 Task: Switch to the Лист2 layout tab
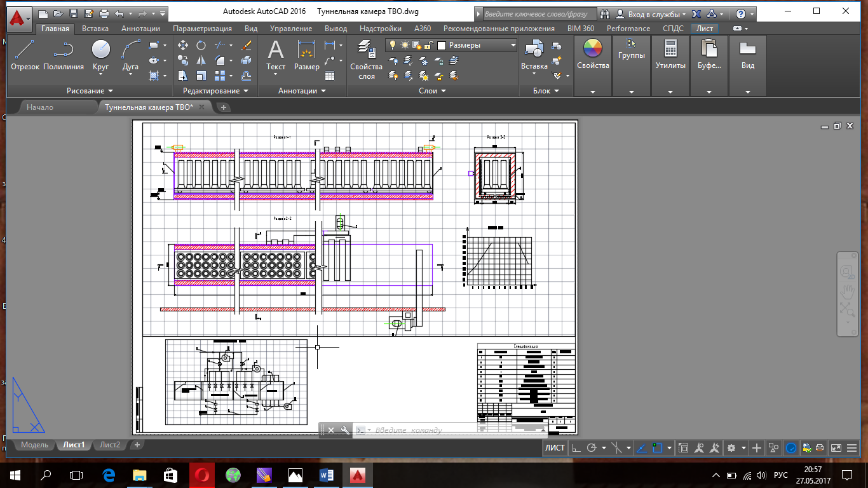[x=110, y=445]
